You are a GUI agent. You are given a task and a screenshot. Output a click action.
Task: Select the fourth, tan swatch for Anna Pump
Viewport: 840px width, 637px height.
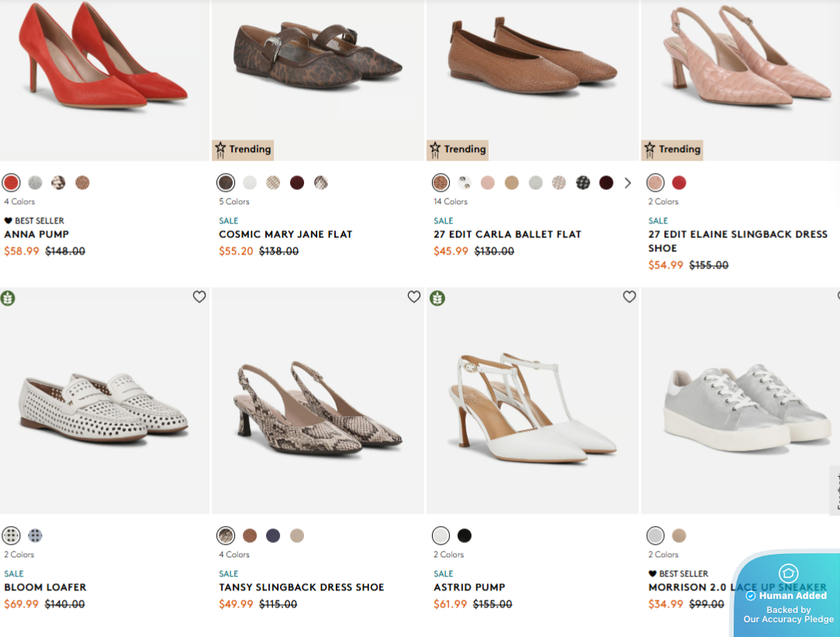[x=82, y=182]
